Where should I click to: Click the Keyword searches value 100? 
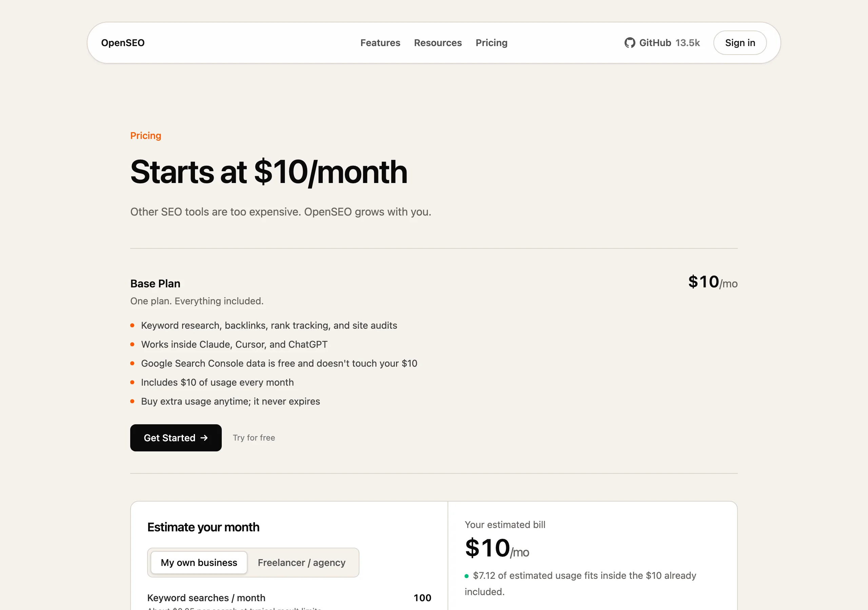[x=422, y=597]
